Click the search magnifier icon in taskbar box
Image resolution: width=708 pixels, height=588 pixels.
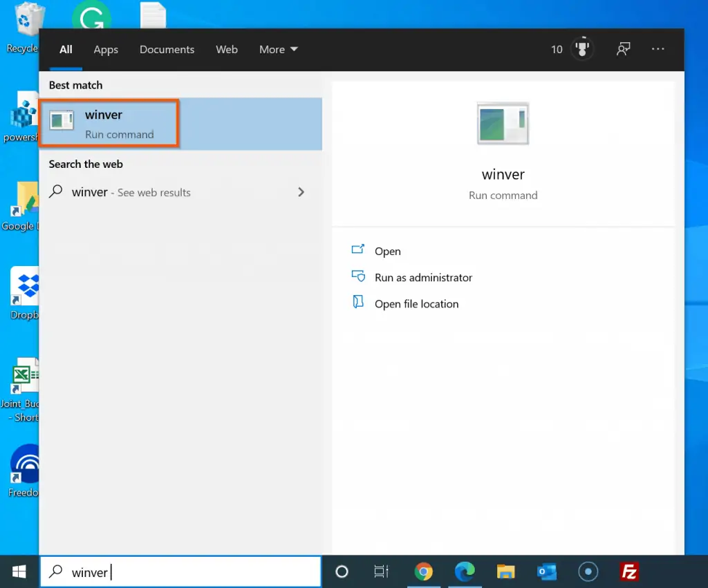(55, 571)
